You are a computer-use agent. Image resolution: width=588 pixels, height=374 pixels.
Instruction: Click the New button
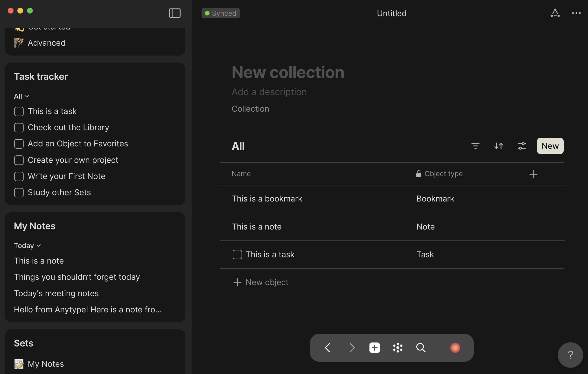coord(550,146)
